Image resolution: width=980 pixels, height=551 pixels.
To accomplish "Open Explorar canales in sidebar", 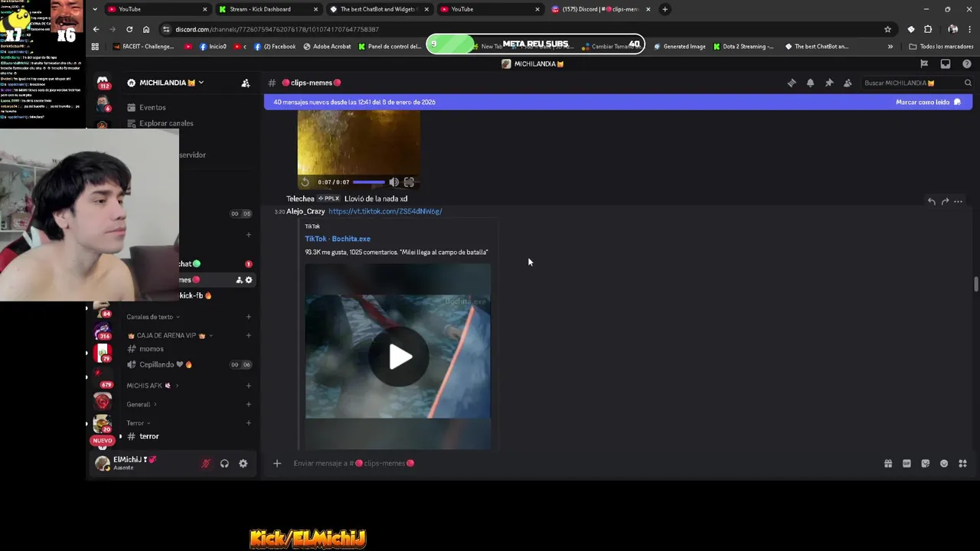I will [166, 123].
